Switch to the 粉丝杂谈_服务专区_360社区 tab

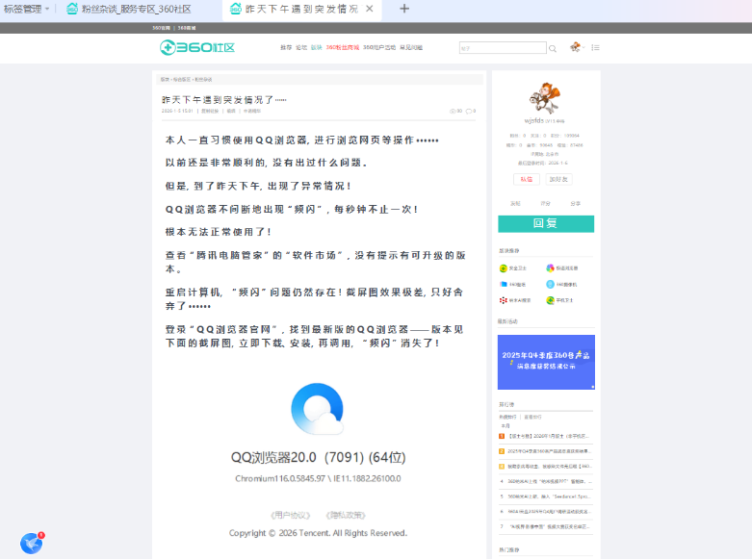(136, 9)
